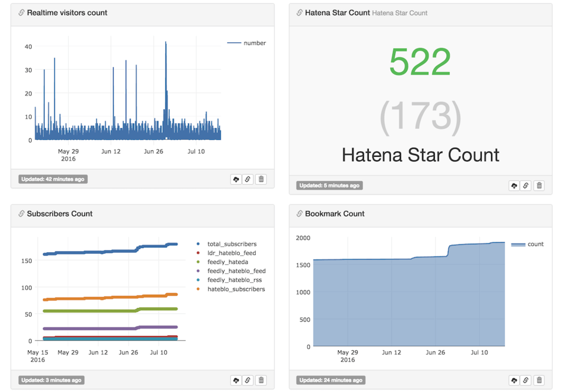562x392 pixels.
Task: Click the gray Hatena Star Count subtitle
Action: click(x=400, y=13)
